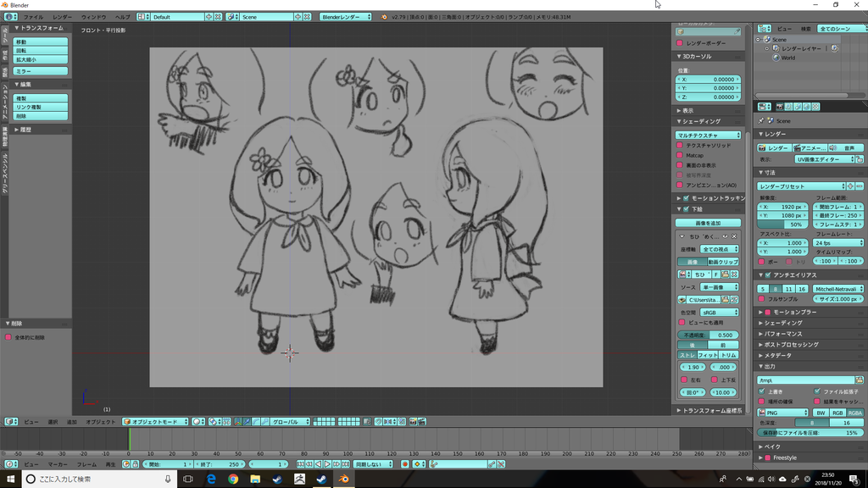Remove background image with X icon
This screenshot has height=488, width=868.
735,236
